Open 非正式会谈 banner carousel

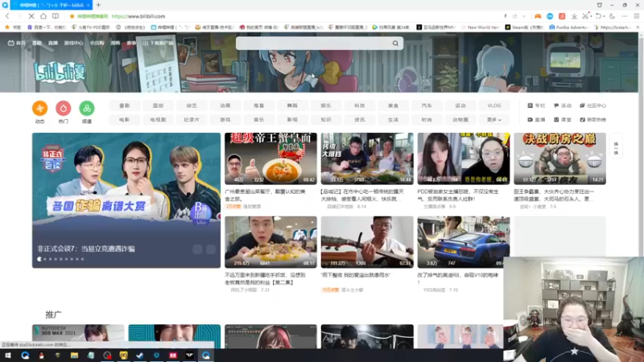point(126,200)
